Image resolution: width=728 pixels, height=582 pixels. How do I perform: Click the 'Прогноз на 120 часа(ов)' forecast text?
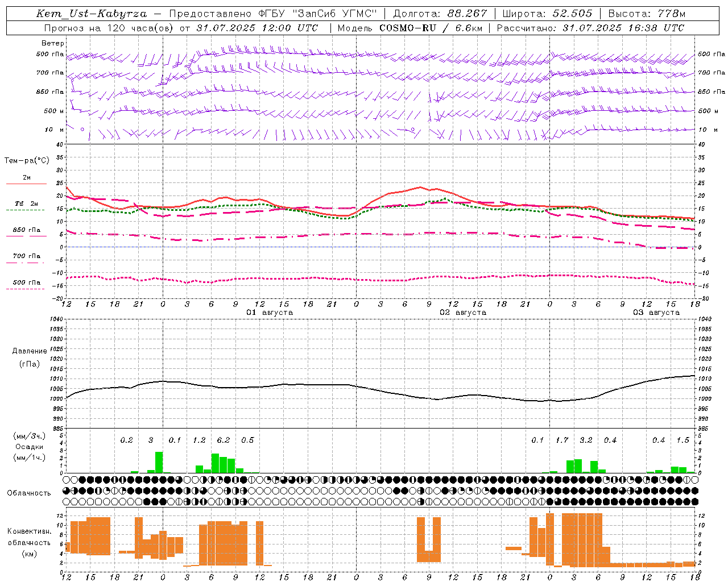pyautogui.click(x=110, y=28)
